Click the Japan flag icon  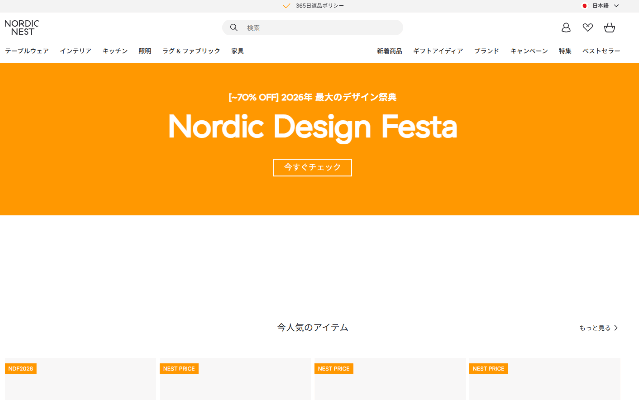coord(584,6)
